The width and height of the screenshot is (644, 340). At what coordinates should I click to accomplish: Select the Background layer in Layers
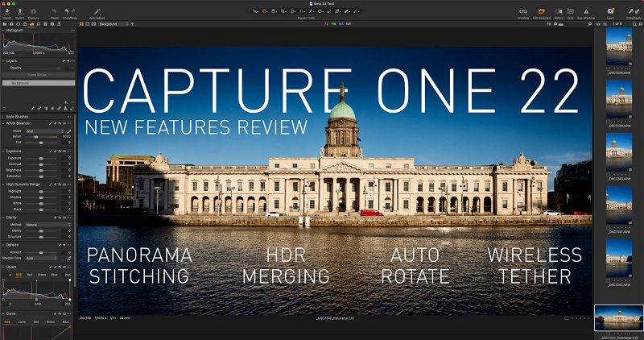pos(39,83)
